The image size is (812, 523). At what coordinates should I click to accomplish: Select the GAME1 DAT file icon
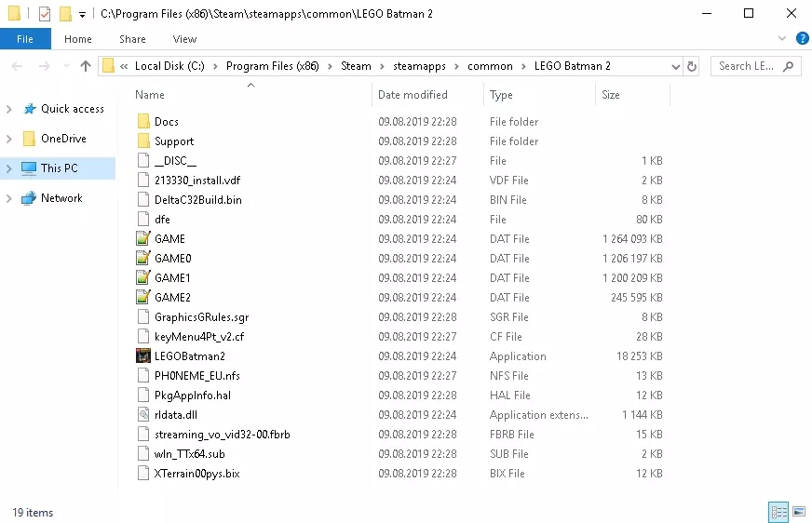142,278
